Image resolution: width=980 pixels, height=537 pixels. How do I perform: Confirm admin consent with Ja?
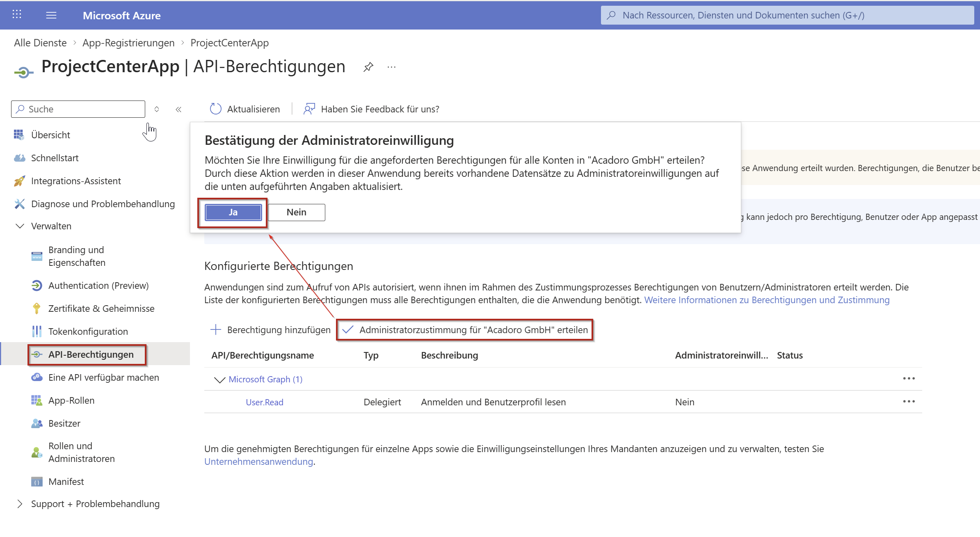[x=233, y=212]
